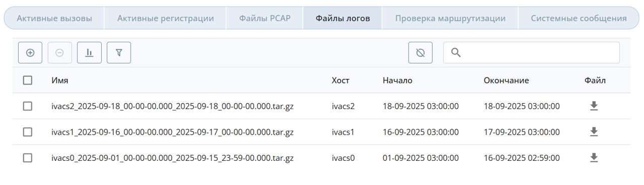Viewport: 644px width, 185px height.
Task: Check the ivacs0 row checkbox
Action: click(x=28, y=158)
